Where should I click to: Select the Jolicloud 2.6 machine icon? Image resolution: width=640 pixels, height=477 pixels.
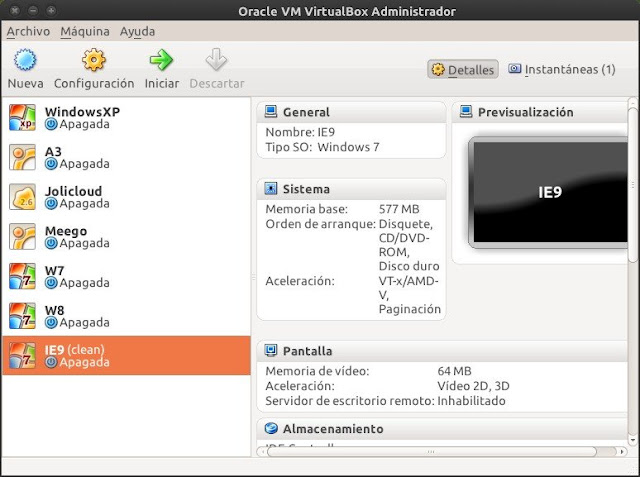(22, 197)
